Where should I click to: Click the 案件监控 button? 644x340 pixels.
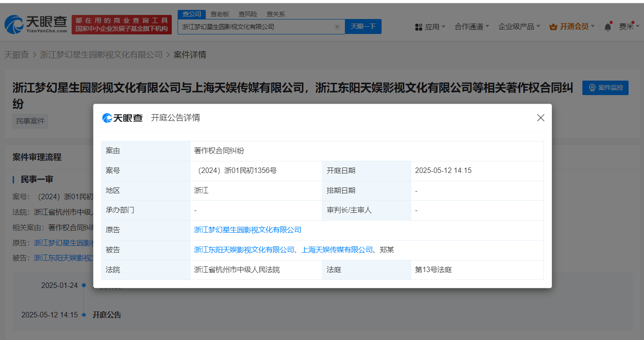pos(605,88)
